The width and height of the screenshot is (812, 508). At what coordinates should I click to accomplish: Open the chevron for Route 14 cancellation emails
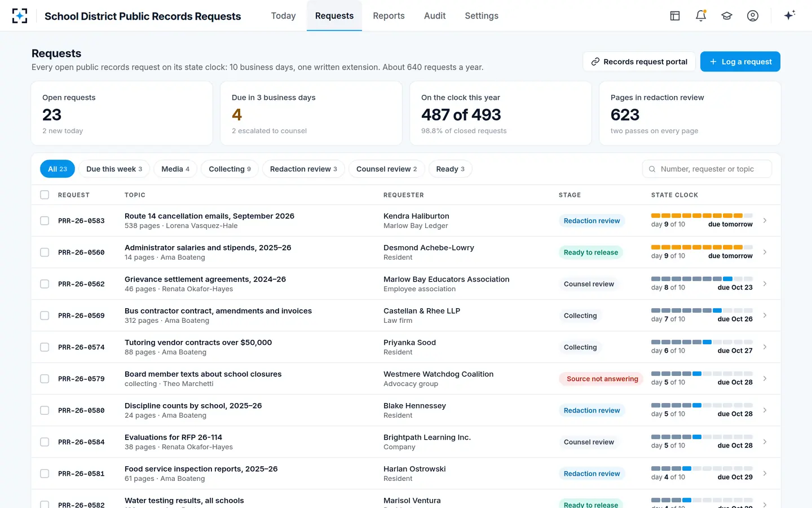765,221
